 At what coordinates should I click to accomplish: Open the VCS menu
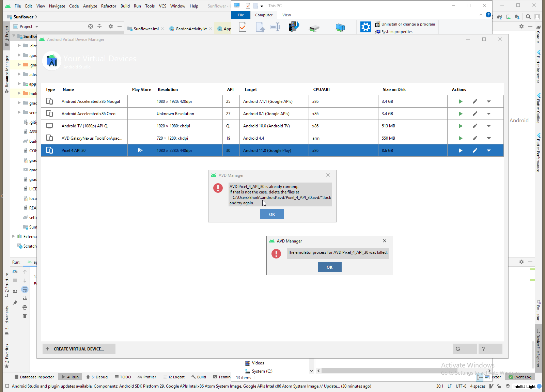pyautogui.click(x=162, y=6)
